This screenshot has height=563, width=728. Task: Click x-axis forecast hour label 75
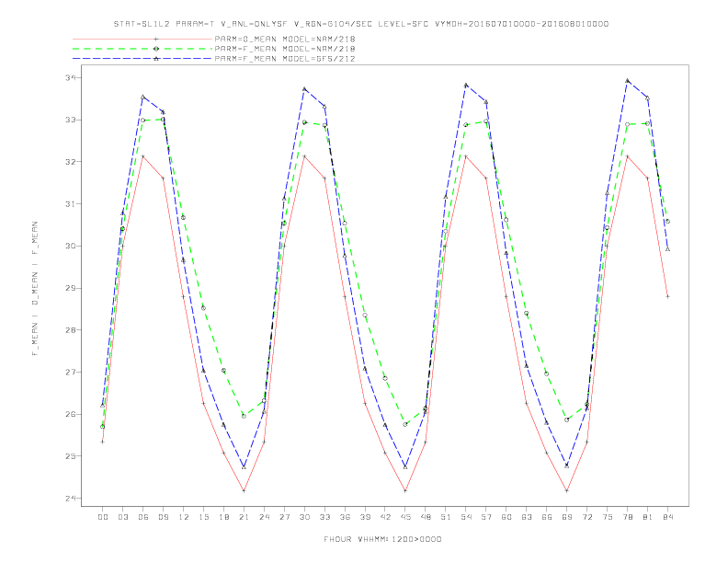(x=608, y=517)
